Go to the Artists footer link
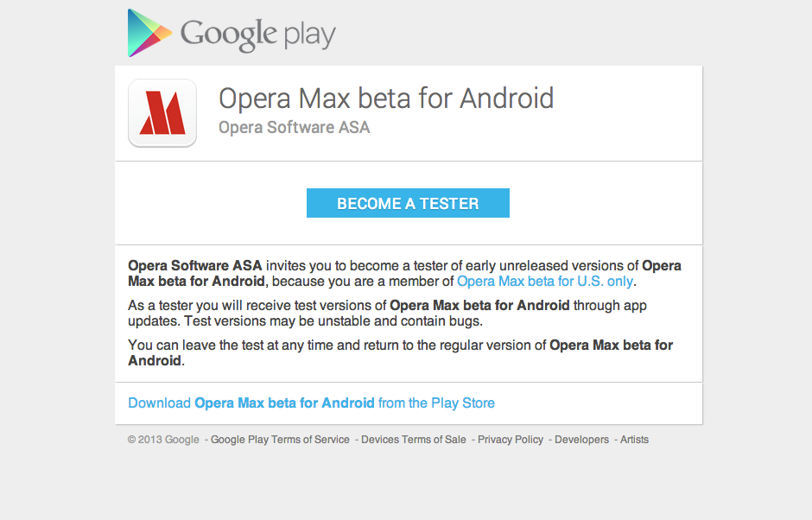The height and width of the screenshot is (520, 812). (634, 440)
